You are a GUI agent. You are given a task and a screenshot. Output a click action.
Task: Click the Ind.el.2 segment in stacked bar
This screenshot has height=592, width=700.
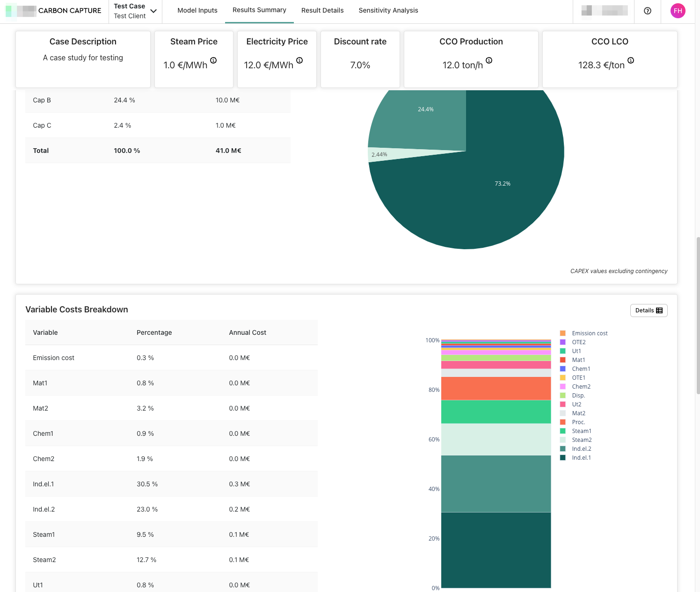point(496,484)
